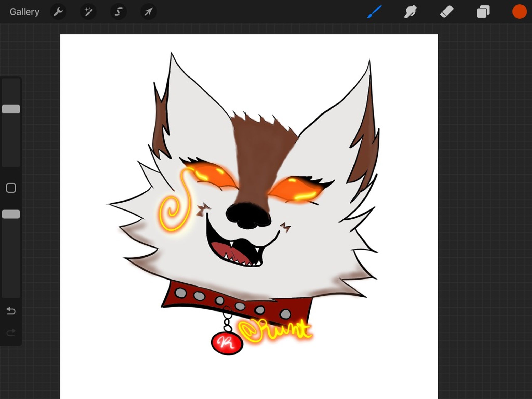Select the Brush paint tool

coord(374,12)
